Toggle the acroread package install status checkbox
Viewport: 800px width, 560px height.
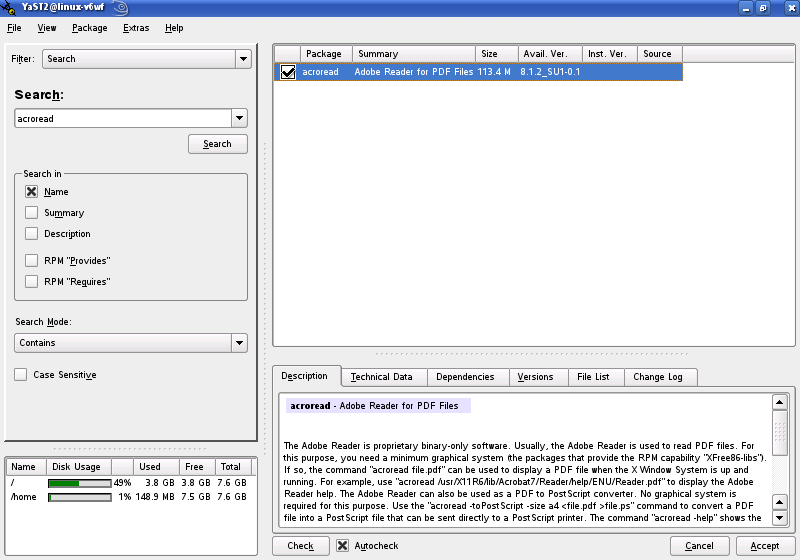click(x=288, y=72)
